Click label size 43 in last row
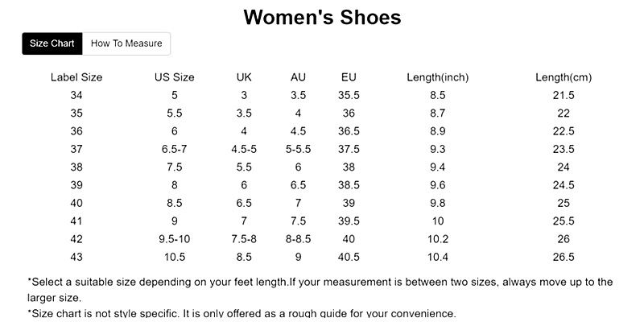 (76, 257)
